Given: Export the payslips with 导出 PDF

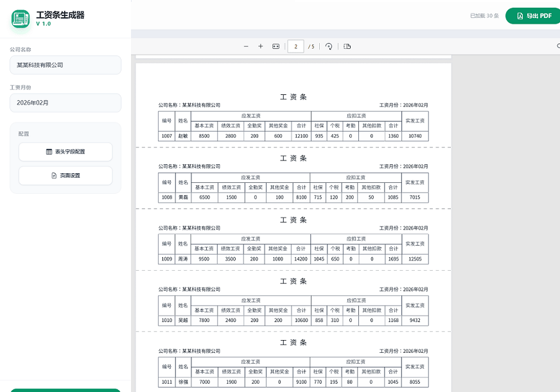Looking at the screenshot, I should 534,16.
